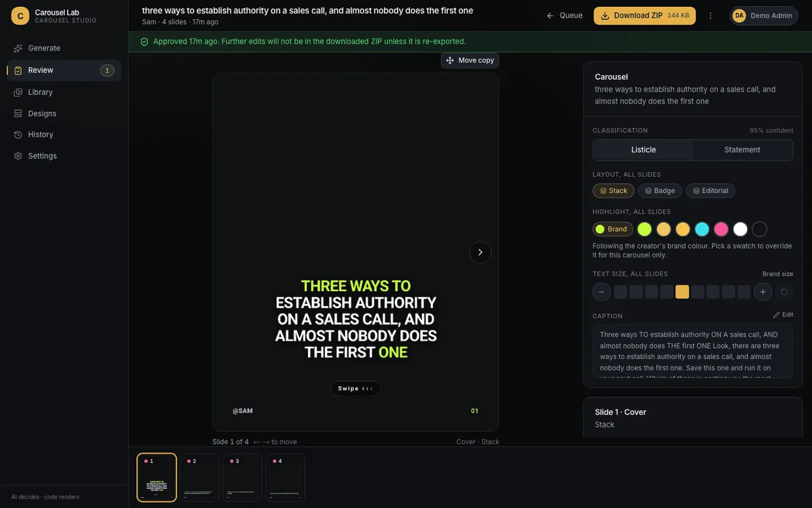Increase text size with plus button
The height and width of the screenshot is (508, 812).
point(763,292)
